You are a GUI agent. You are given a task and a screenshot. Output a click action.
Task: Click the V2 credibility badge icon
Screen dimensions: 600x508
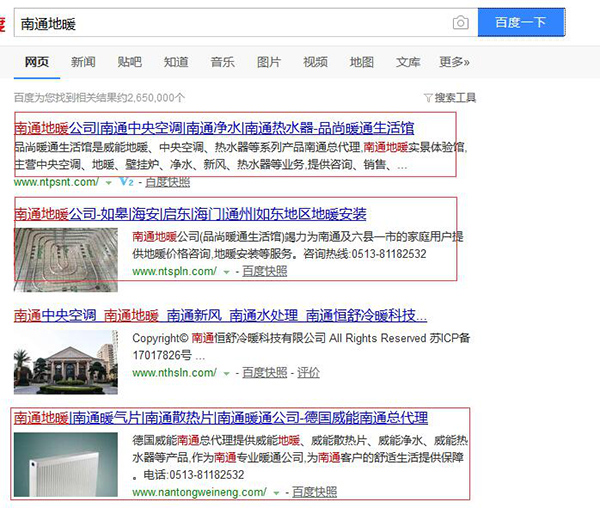pyautogui.click(x=126, y=182)
